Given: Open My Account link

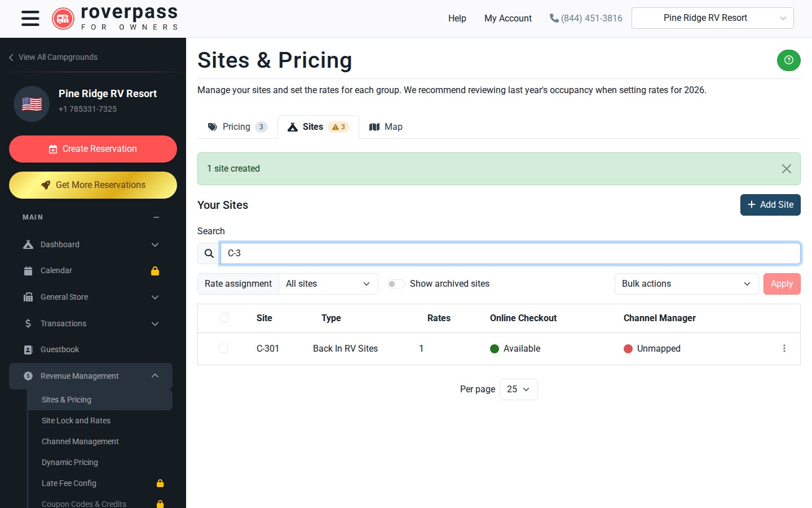Looking at the screenshot, I should tap(508, 19).
